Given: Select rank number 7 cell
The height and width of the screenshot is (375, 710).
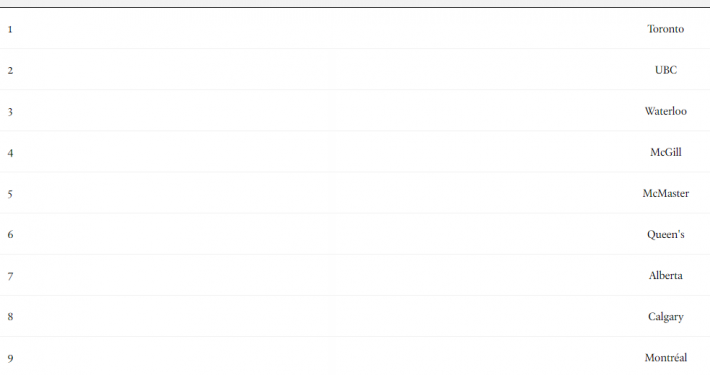Looking at the screenshot, I should [x=10, y=276].
